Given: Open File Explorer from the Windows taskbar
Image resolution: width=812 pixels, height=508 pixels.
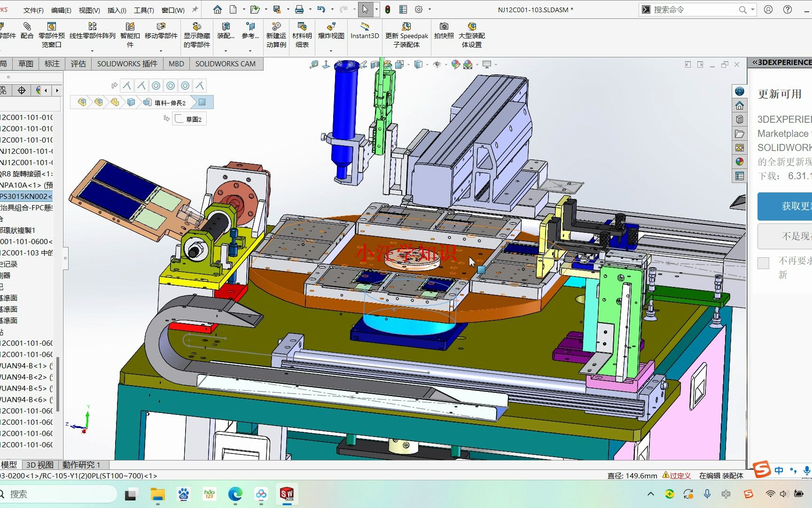Looking at the screenshot, I should 158,494.
